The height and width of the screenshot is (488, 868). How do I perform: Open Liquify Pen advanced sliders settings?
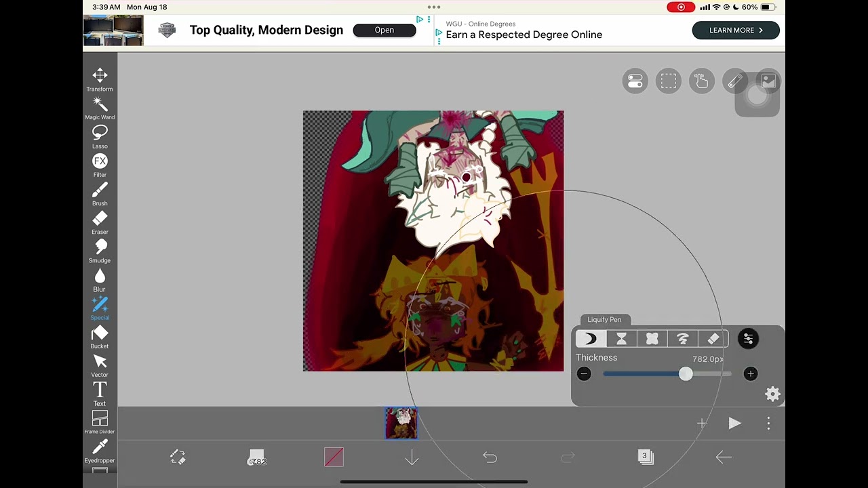[x=748, y=339]
